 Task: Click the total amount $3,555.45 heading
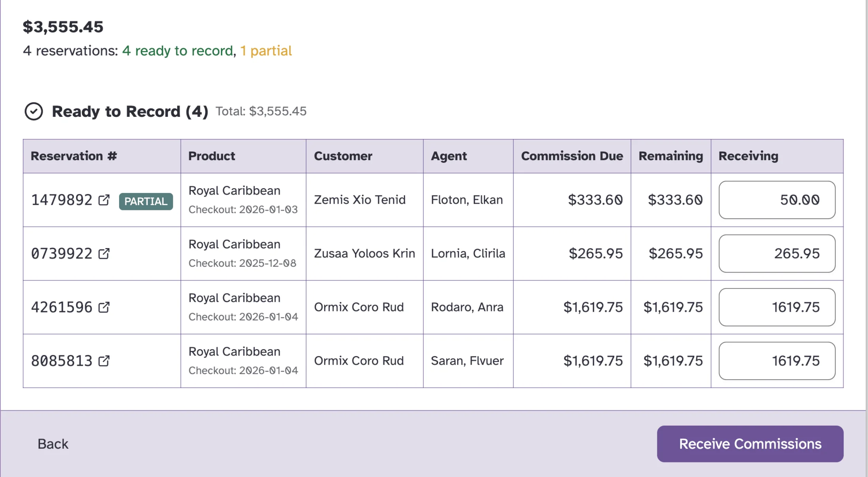point(63,26)
